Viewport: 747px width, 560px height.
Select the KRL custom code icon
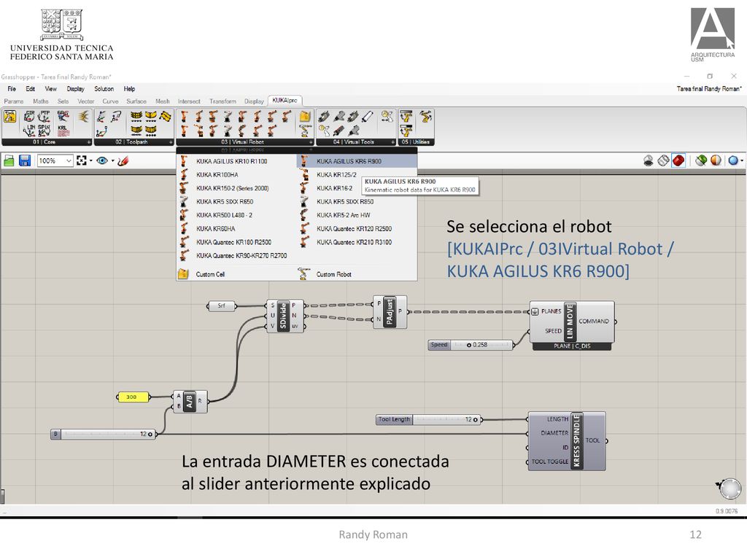(x=63, y=130)
